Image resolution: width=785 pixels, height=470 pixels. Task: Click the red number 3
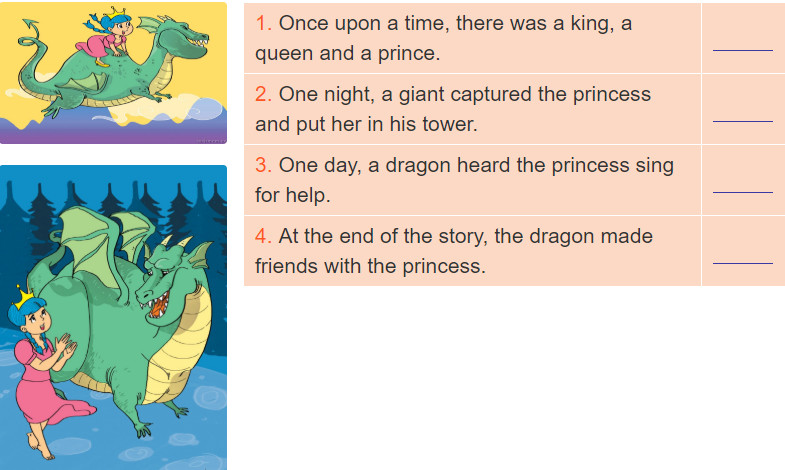(263, 165)
